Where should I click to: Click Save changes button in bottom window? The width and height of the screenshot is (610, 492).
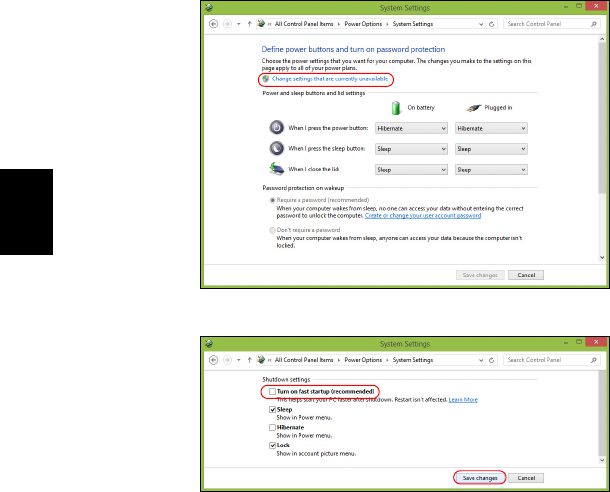pyautogui.click(x=480, y=478)
